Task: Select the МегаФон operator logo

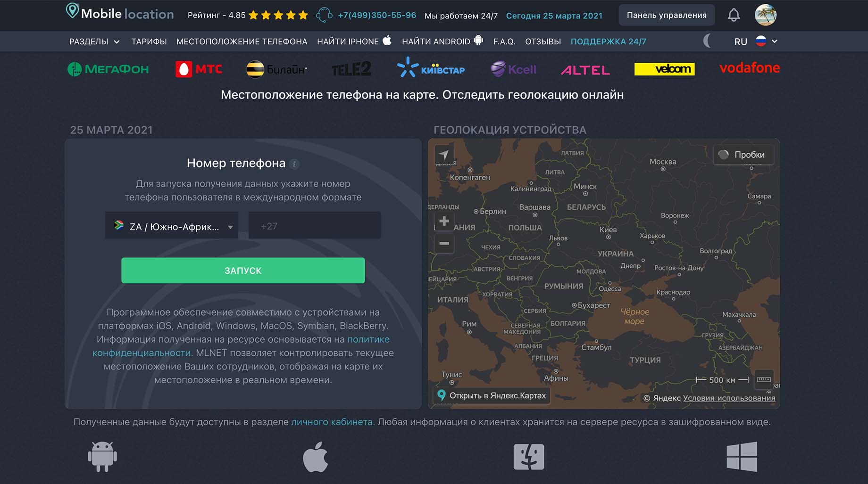Action: (108, 69)
